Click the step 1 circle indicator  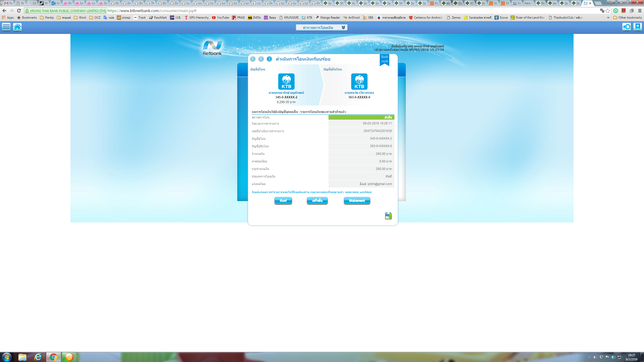(253, 59)
